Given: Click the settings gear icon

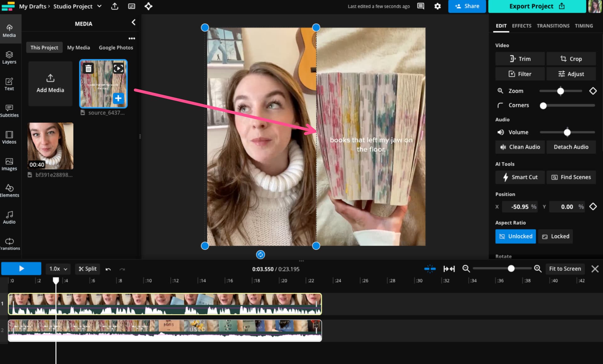Looking at the screenshot, I should [x=437, y=6].
